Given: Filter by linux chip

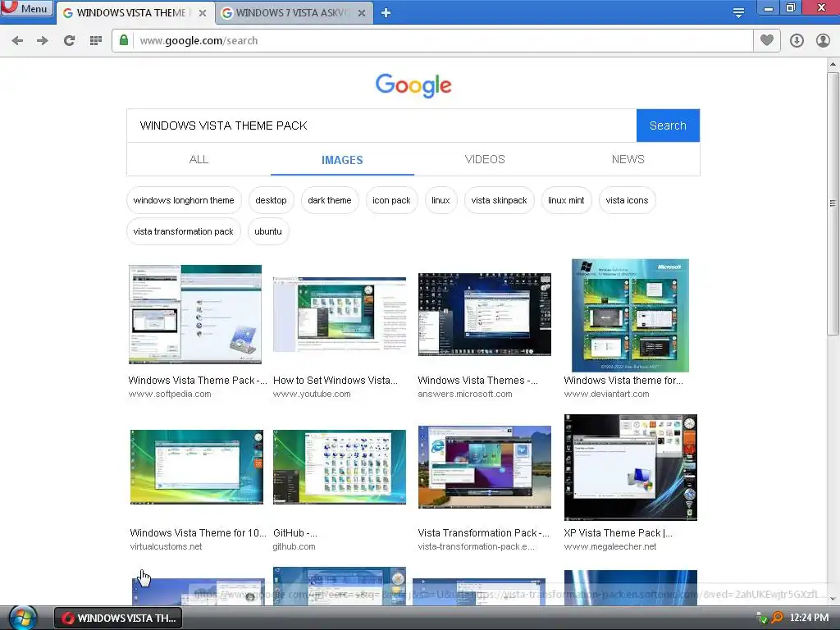Looking at the screenshot, I should tap(441, 200).
